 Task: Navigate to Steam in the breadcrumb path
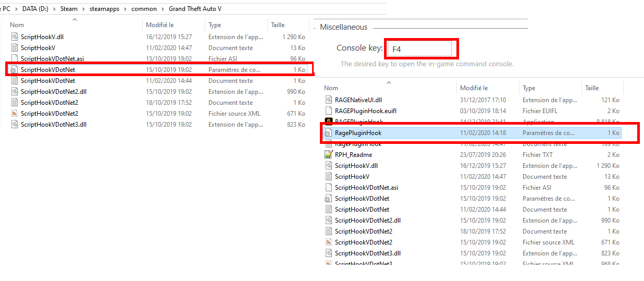click(69, 9)
